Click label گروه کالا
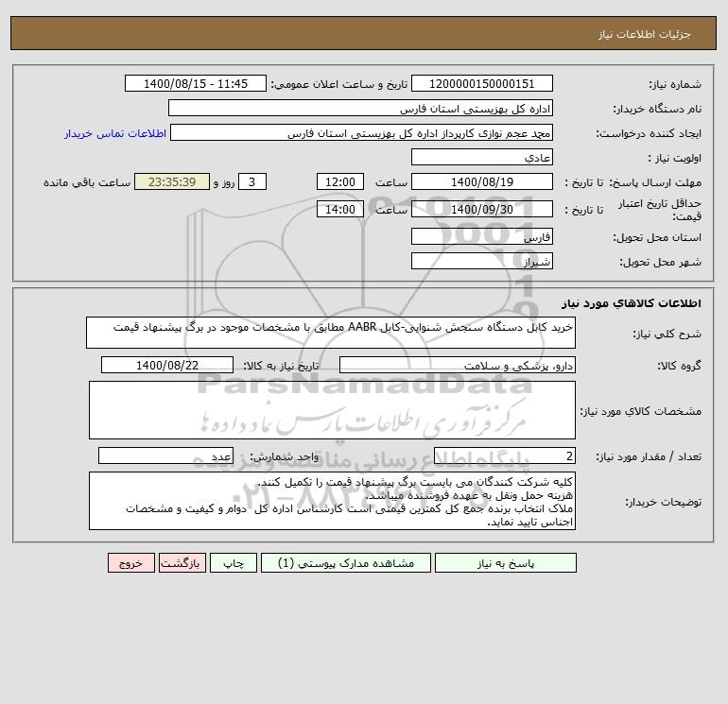 [x=679, y=366]
